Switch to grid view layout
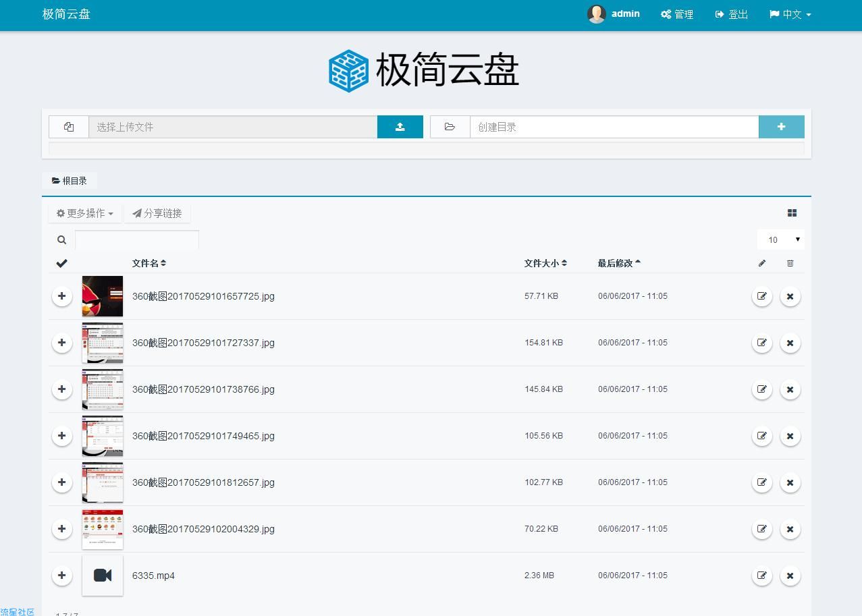 click(x=792, y=213)
